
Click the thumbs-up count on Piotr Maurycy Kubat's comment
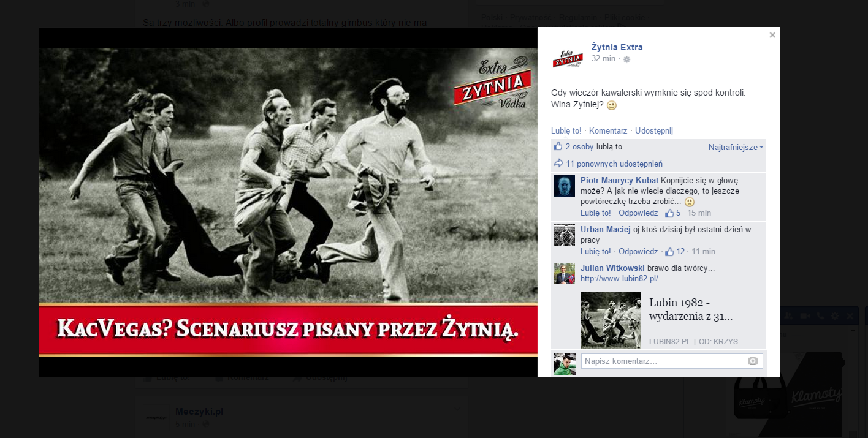(673, 213)
